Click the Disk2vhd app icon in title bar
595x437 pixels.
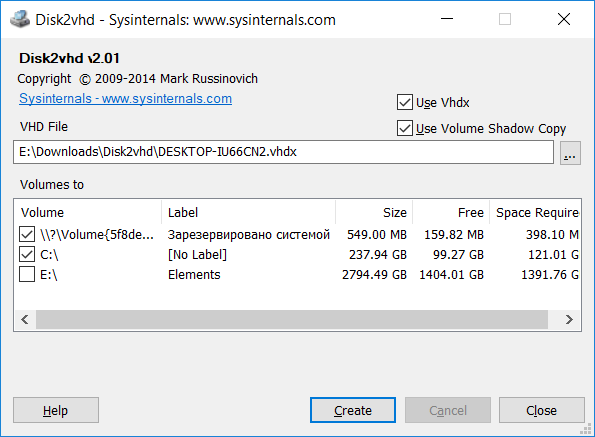click(20, 19)
